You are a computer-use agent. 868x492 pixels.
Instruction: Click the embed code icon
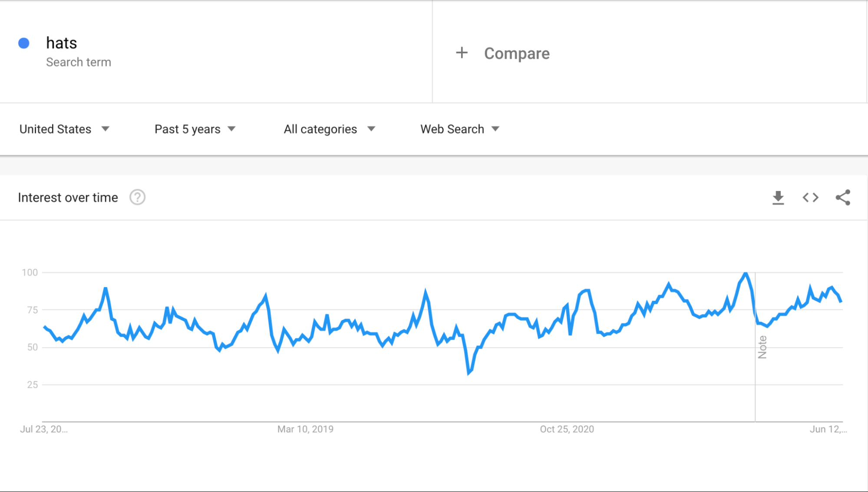pos(810,198)
